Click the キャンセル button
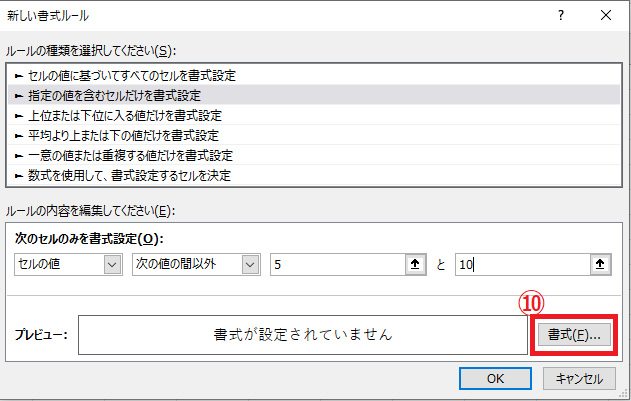 (x=579, y=378)
